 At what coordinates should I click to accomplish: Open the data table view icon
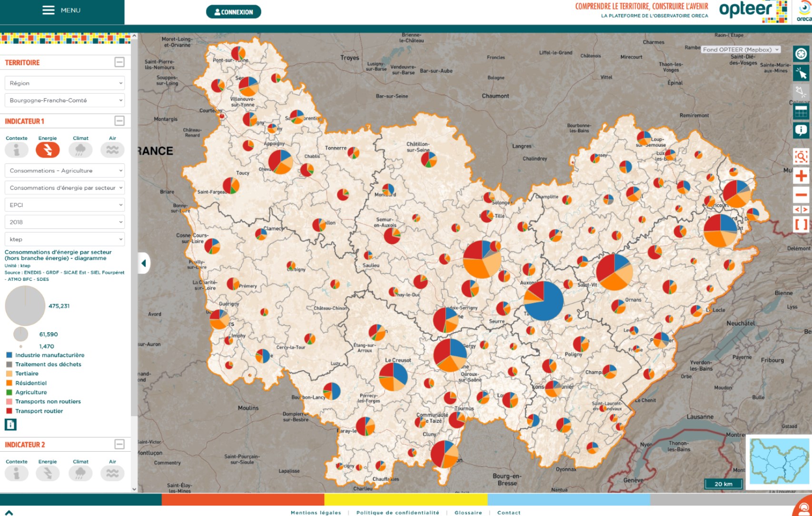[x=801, y=112]
